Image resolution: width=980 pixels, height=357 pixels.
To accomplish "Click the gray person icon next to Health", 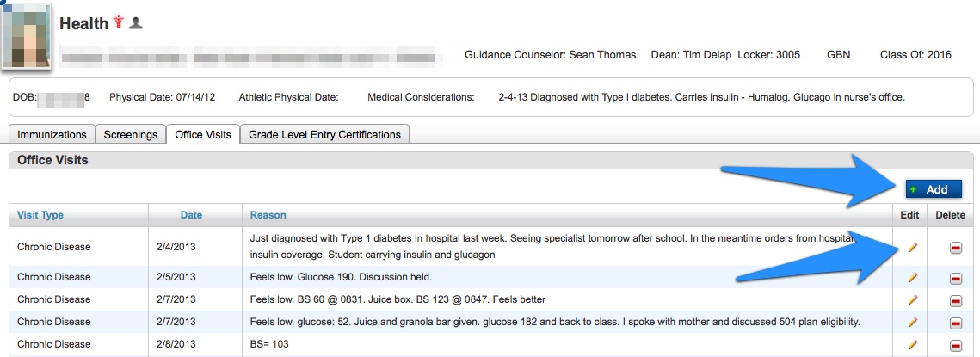I will click(x=135, y=24).
